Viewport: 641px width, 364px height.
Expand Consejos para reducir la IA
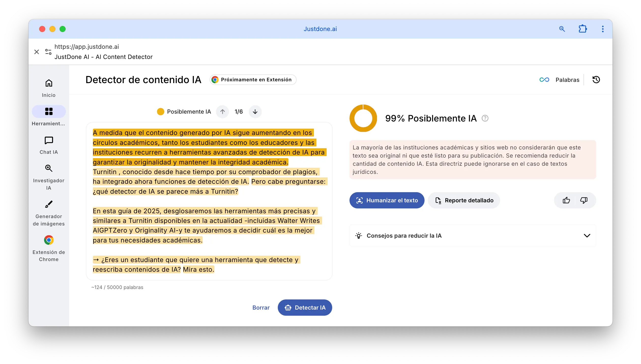click(587, 236)
